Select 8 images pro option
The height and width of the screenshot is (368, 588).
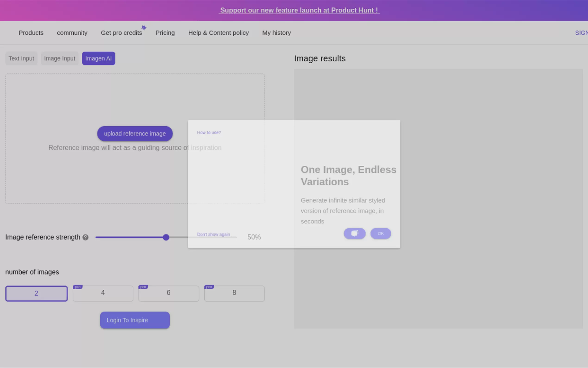coord(234,293)
